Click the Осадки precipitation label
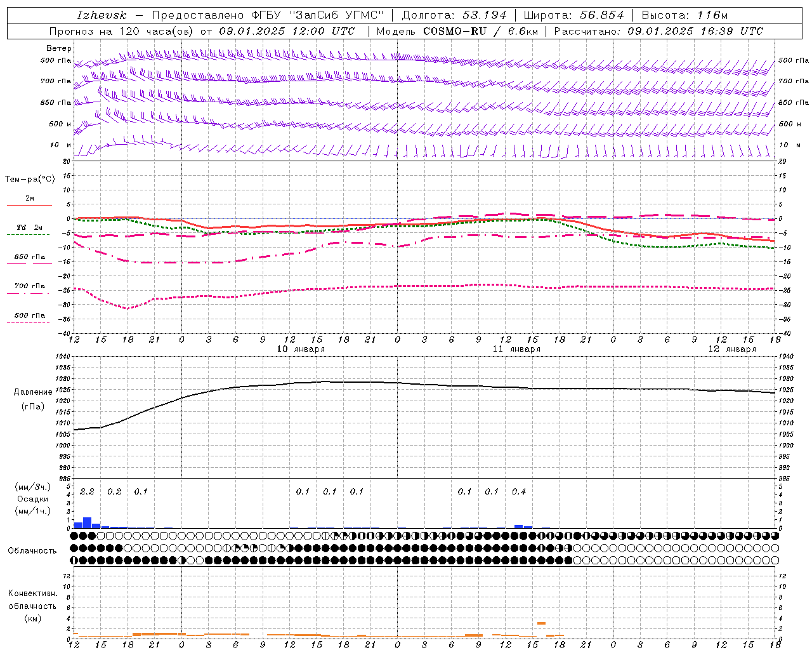The width and height of the screenshot is (812, 650). tap(33, 499)
